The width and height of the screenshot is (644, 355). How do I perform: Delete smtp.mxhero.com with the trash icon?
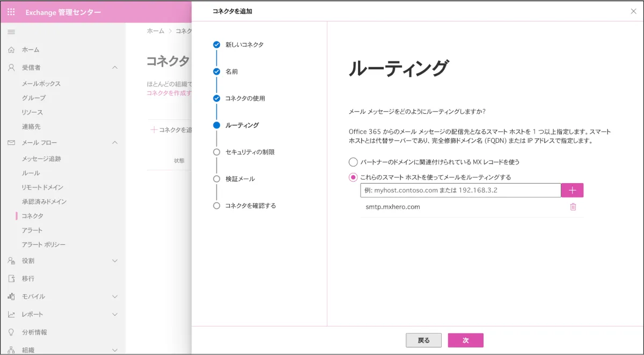pyautogui.click(x=573, y=207)
